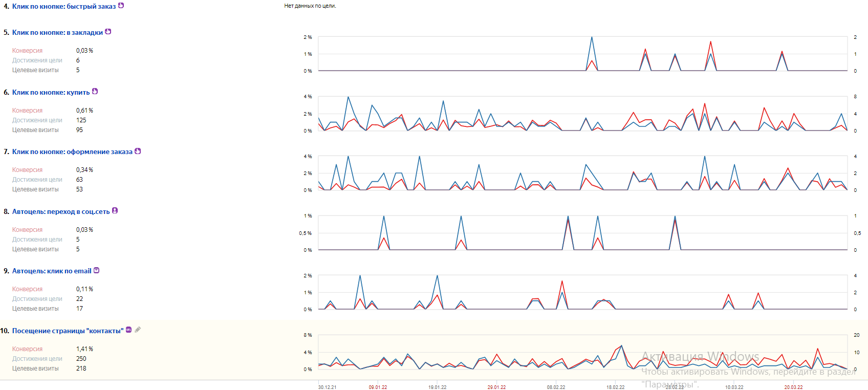Click the autogoal icon beside "клик по email"

click(x=96, y=270)
